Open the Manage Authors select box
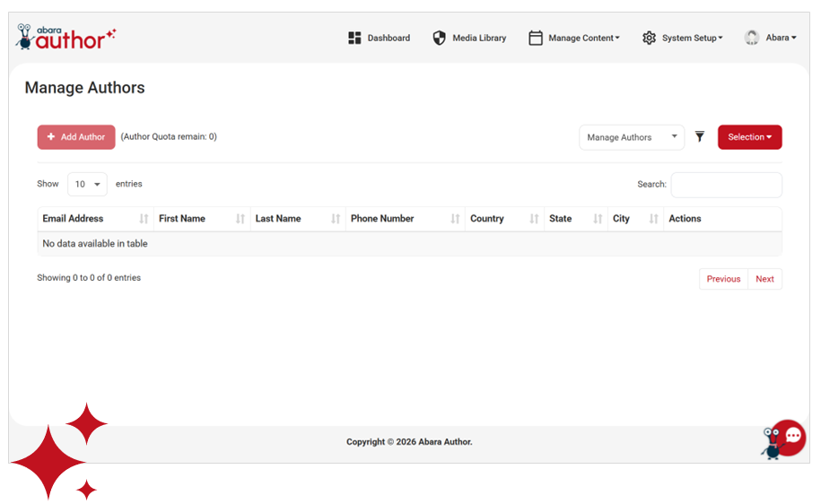Image resolution: width=821 pixels, height=504 pixels. pos(632,137)
